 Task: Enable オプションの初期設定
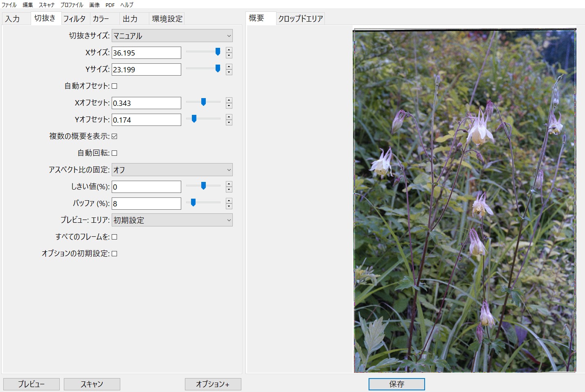[x=115, y=253]
